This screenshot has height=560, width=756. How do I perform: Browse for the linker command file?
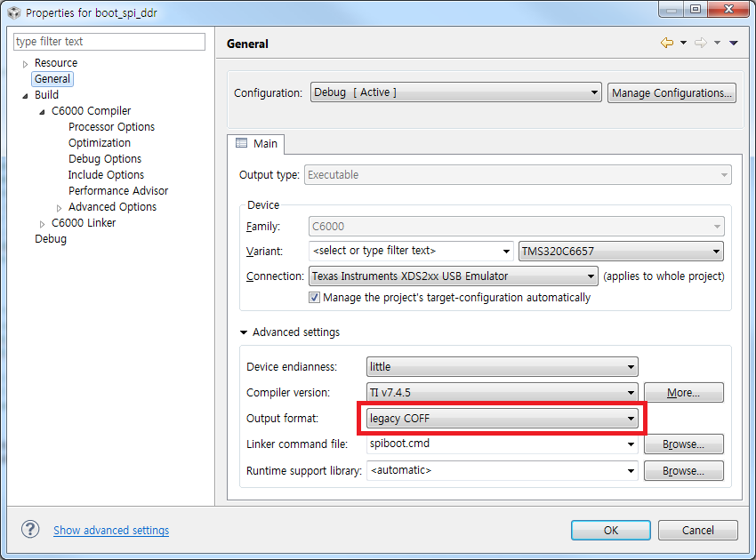point(683,444)
